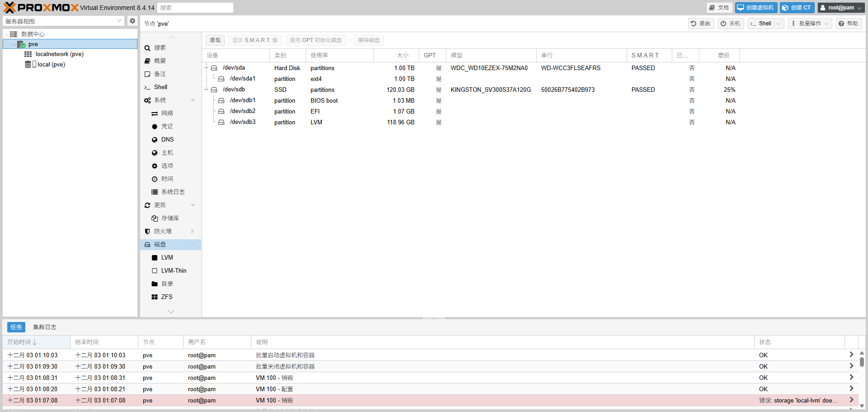Image resolution: width=868 pixels, height=412 pixels.
Task: Open the system log list icon
Action: [x=155, y=192]
